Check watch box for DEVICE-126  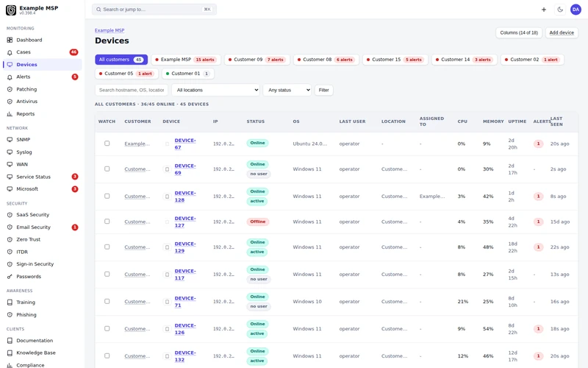(107, 328)
